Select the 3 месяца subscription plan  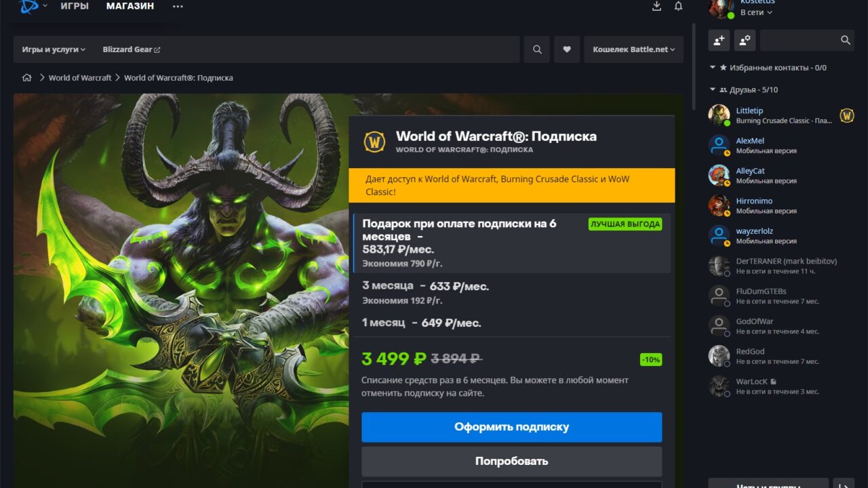coord(425,287)
